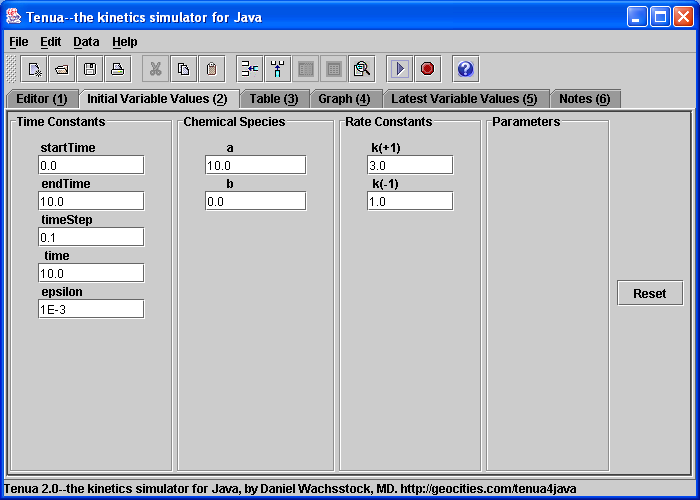Click the epsilon label

pos(62,292)
